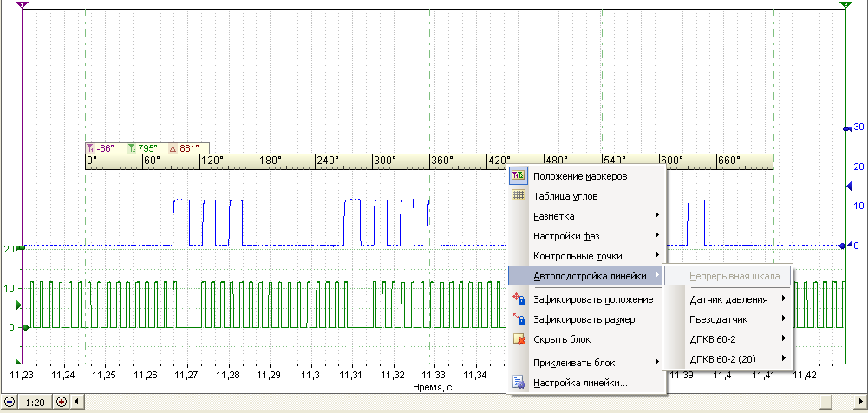Click green trigger level triangle on left axis
Image resolution: width=868 pixels, height=413 pixels.
[19, 305]
